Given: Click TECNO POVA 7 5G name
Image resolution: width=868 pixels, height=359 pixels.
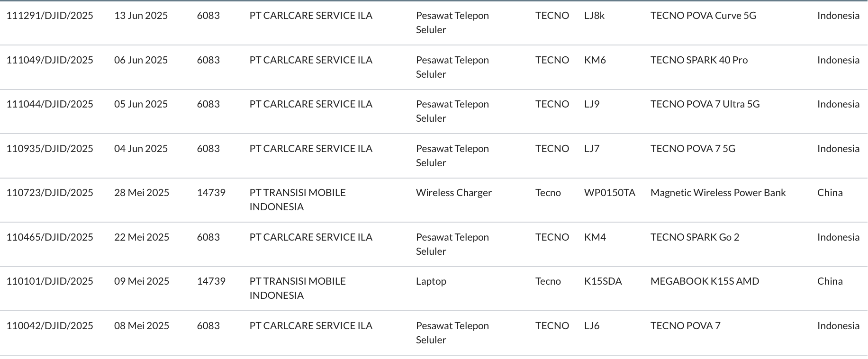Looking at the screenshot, I should tap(693, 149).
